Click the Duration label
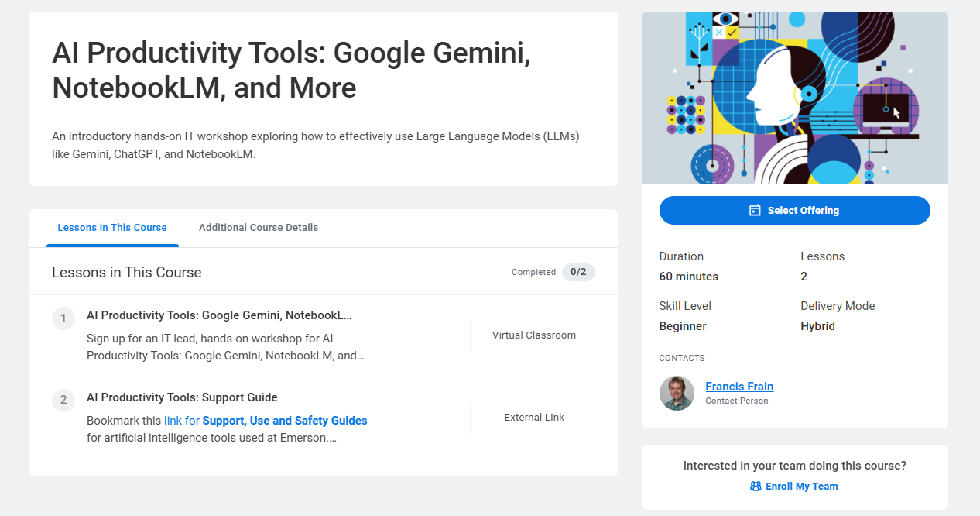Image resolution: width=980 pixels, height=516 pixels. pyautogui.click(x=681, y=256)
